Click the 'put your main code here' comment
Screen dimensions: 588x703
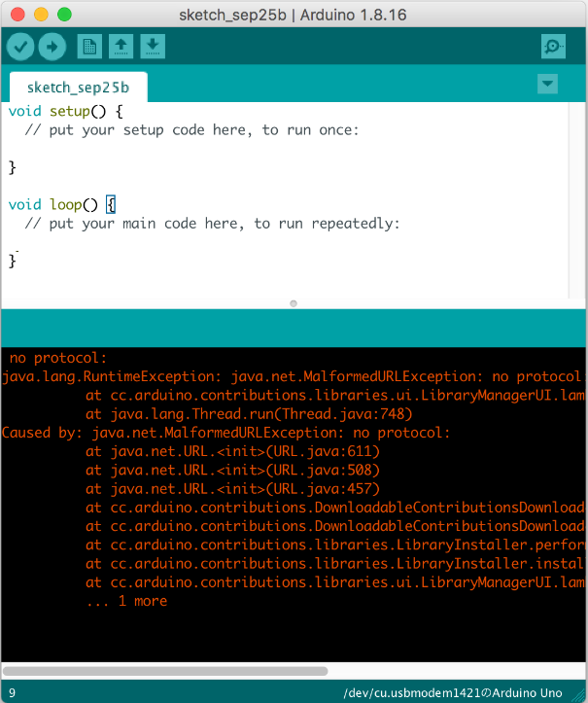(x=212, y=224)
